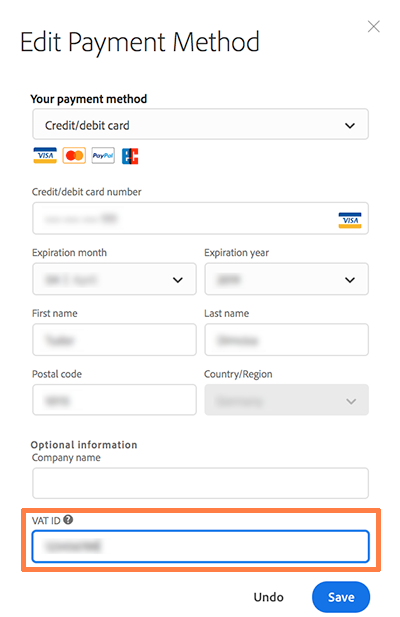Select the Postal code input field
The width and height of the screenshot is (400, 617).
click(114, 400)
